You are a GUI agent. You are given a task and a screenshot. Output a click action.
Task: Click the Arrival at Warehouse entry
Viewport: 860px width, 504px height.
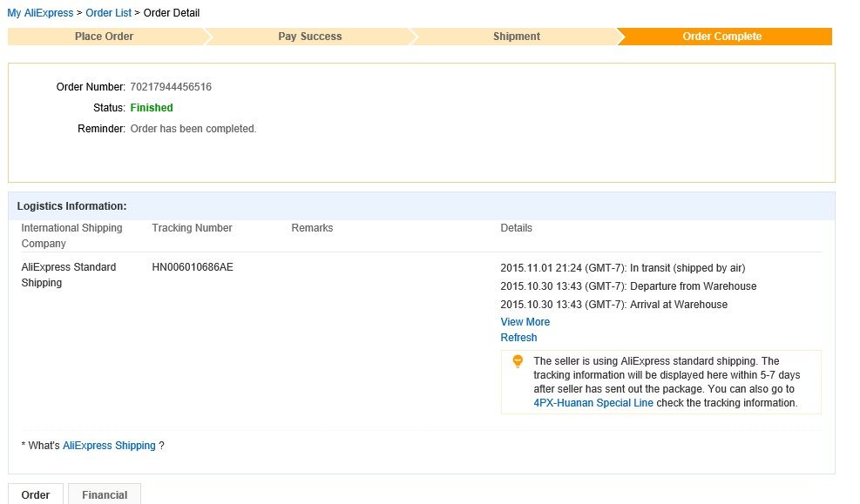click(613, 305)
